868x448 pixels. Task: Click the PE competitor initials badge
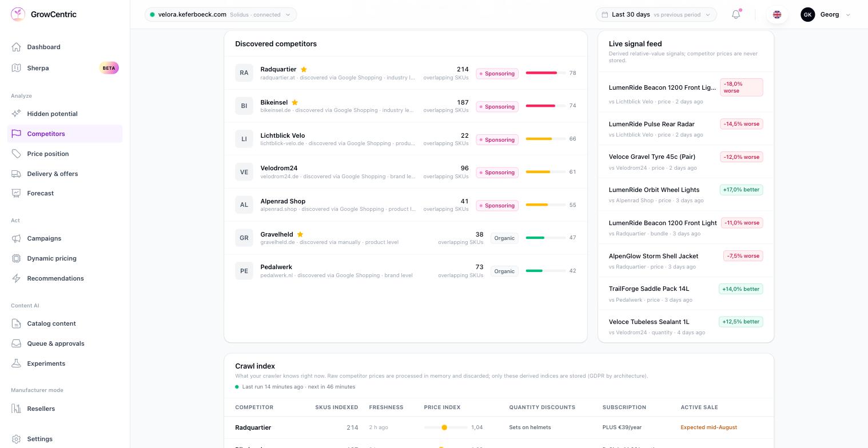[x=244, y=271]
